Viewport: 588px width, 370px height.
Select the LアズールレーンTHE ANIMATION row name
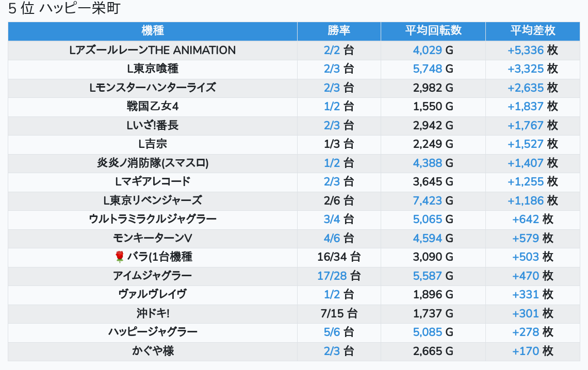153,51
